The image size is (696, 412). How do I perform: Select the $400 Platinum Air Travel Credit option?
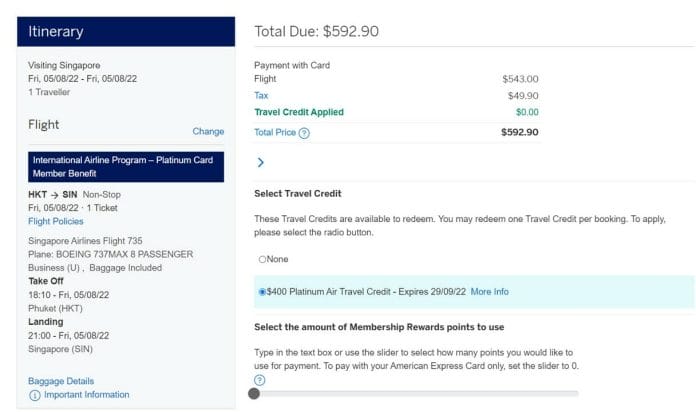coord(262,292)
